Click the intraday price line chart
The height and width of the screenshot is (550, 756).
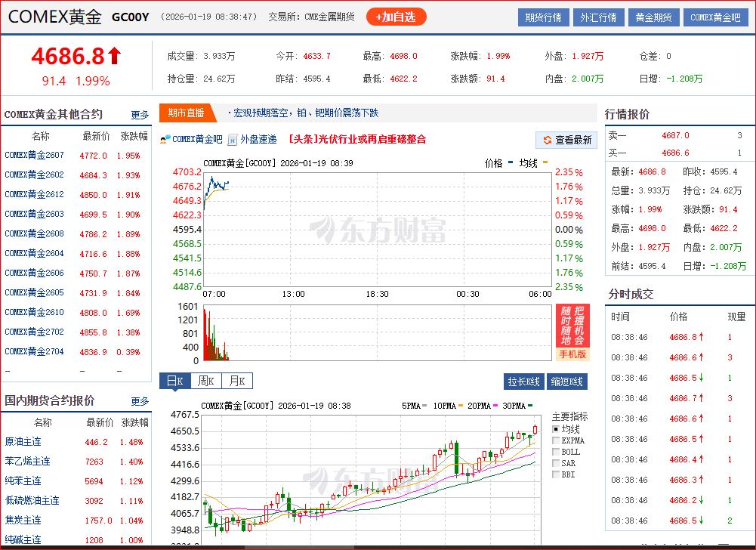click(378, 229)
